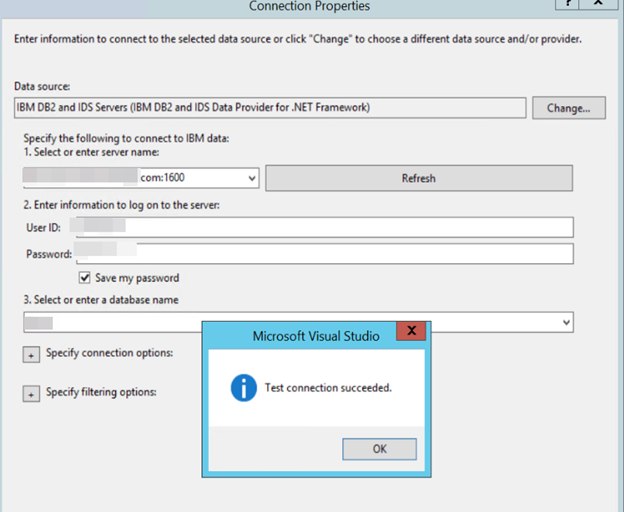This screenshot has height=512, width=624.
Task: Click the Data source text box
Action: (270, 107)
